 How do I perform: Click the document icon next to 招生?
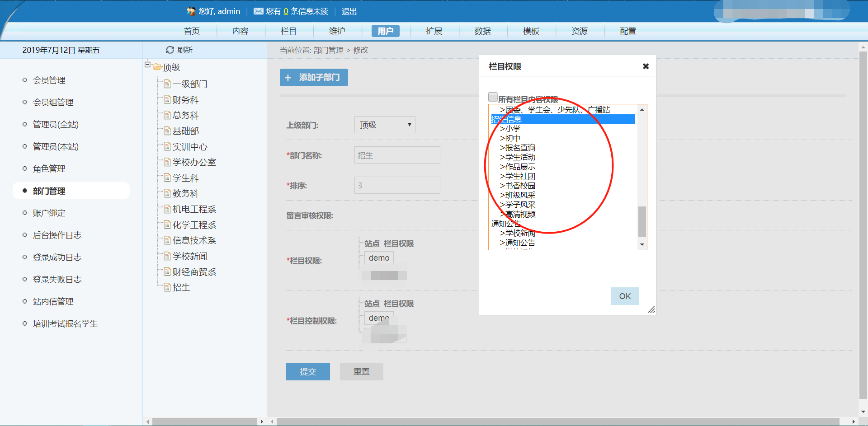pyautogui.click(x=167, y=287)
